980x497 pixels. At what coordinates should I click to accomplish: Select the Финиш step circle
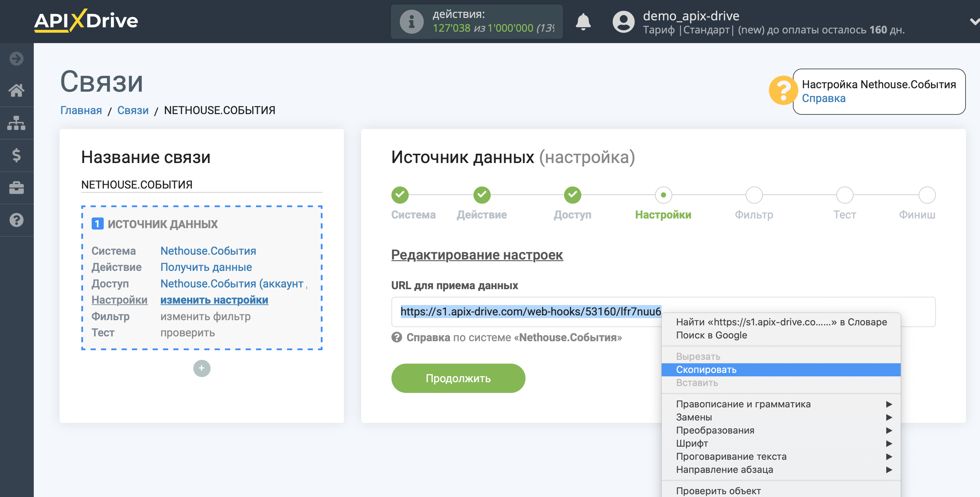[x=927, y=195]
